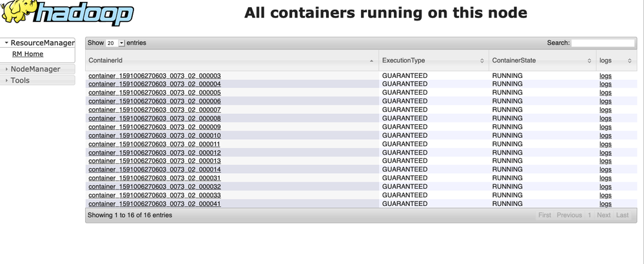The image size is (644, 264).
Task: Go to Previous page of entries
Action: point(569,215)
